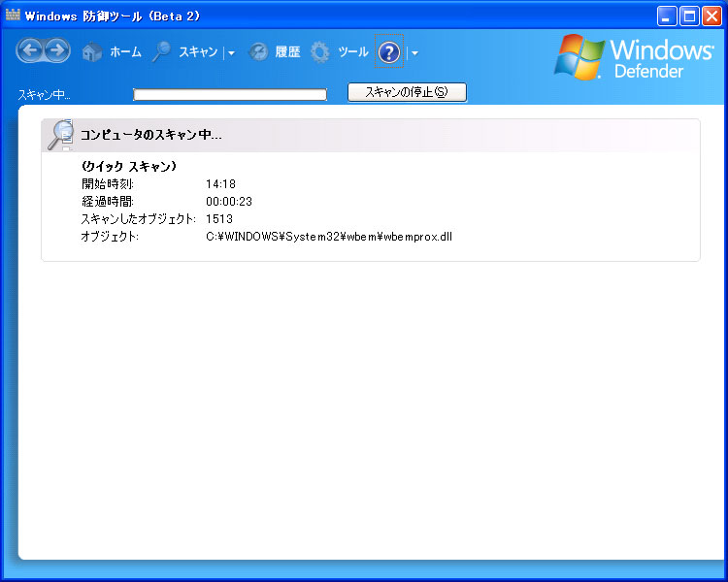Click the scan magnifier icon in toolbar
728x582 pixels.
161,51
